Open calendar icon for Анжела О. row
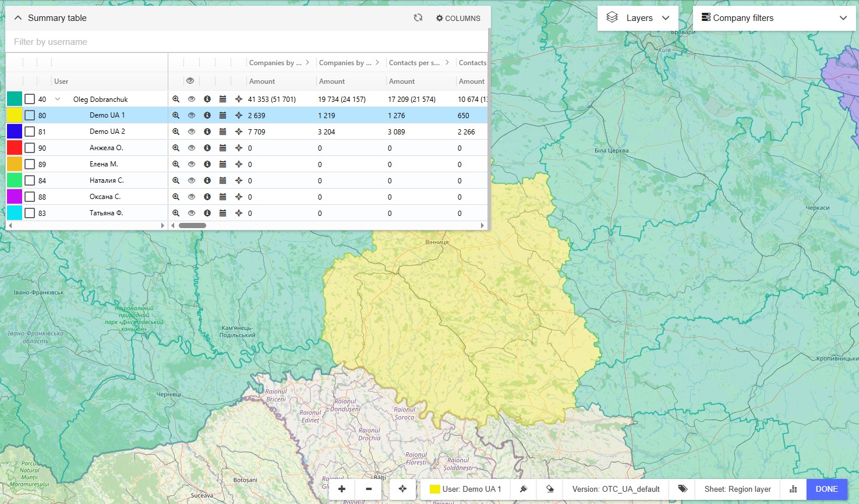 [222, 148]
